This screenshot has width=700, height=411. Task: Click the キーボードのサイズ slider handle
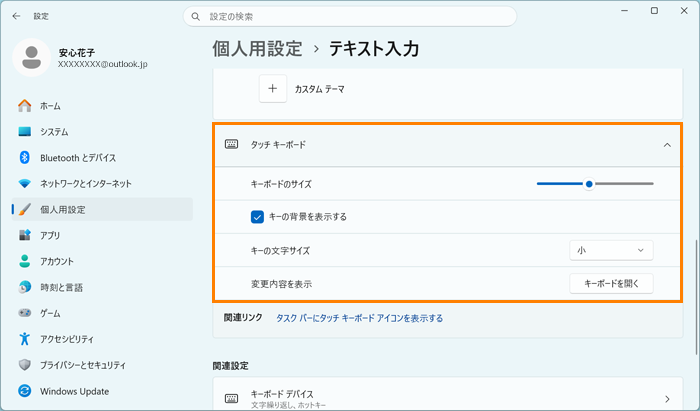pos(589,184)
